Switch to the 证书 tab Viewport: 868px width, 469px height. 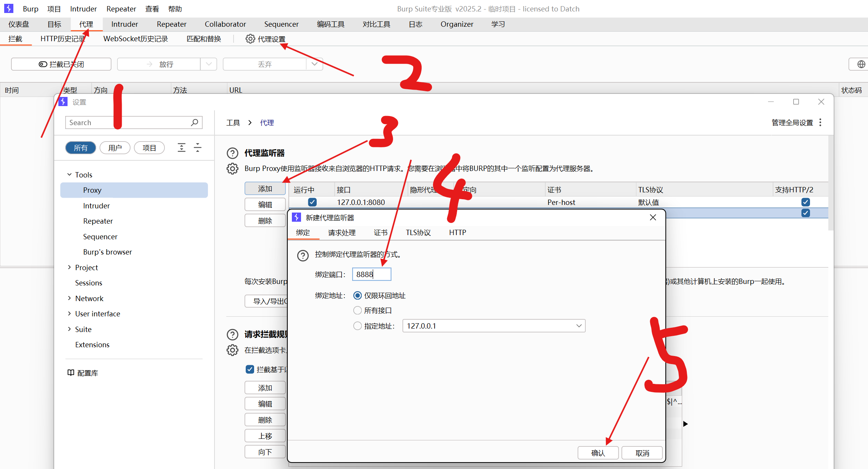pyautogui.click(x=380, y=233)
